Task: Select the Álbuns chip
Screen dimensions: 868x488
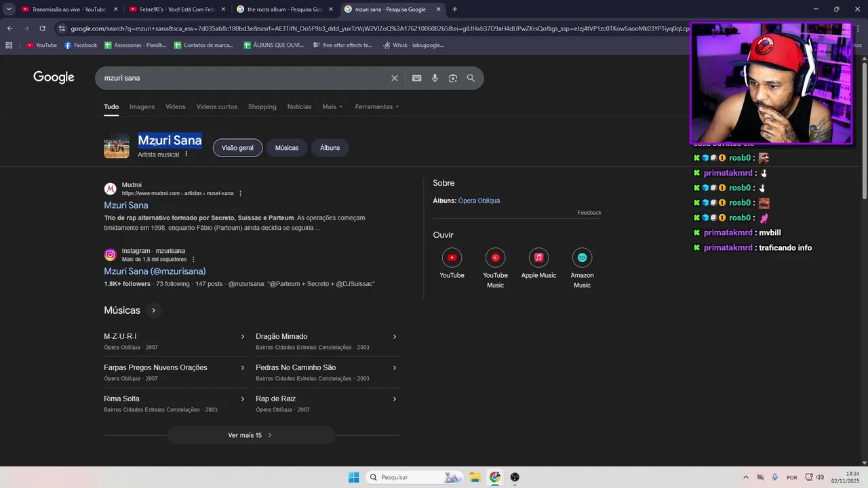Action: coord(330,148)
